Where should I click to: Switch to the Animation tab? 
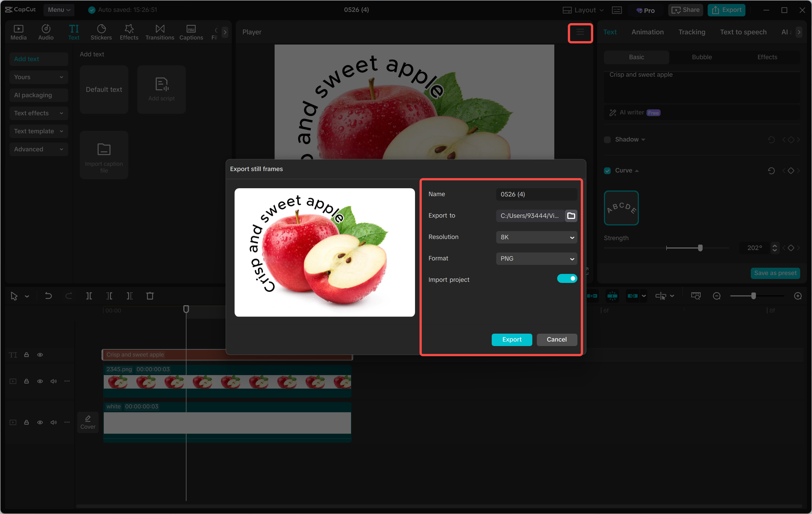click(x=647, y=32)
